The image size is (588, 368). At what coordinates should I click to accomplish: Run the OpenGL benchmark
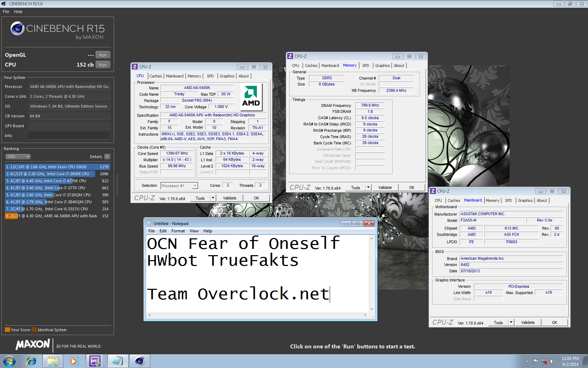[x=103, y=55]
